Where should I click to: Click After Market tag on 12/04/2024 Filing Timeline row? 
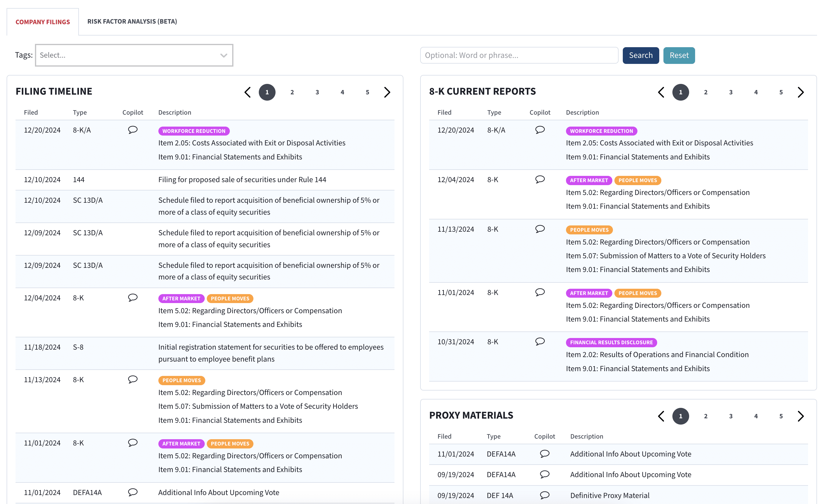tap(181, 298)
